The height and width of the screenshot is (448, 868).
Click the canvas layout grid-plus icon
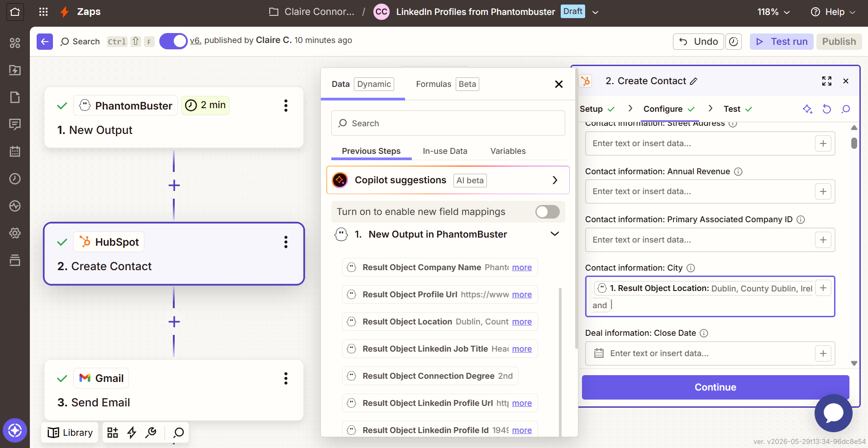click(x=113, y=433)
